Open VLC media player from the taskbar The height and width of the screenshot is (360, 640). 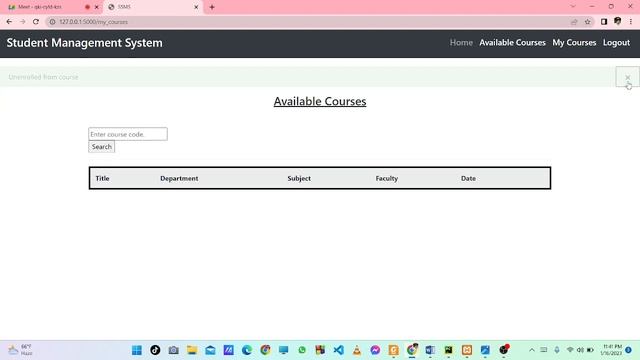357,350
